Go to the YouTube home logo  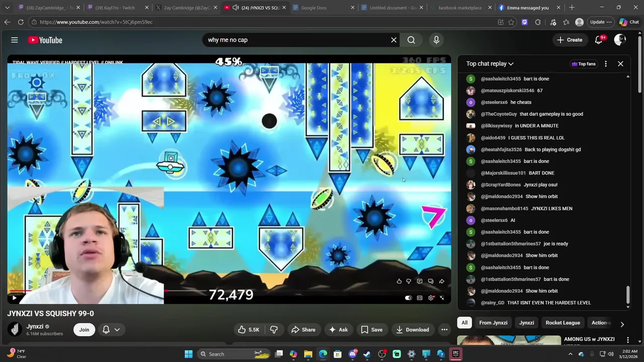click(x=45, y=40)
